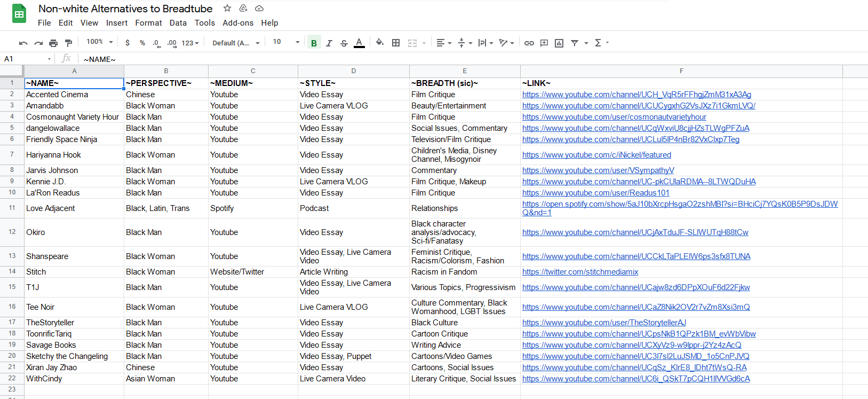Check the cloud document status icon
This screenshot has height=399, width=868.
pos(259,8)
